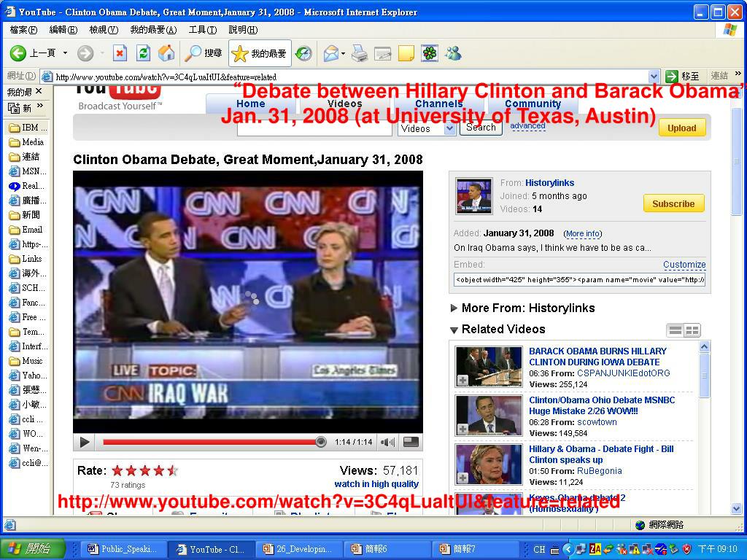The height and width of the screenshot is (560, 747).
Task: Open the View menu (檢視)
Action: [104, 30]
